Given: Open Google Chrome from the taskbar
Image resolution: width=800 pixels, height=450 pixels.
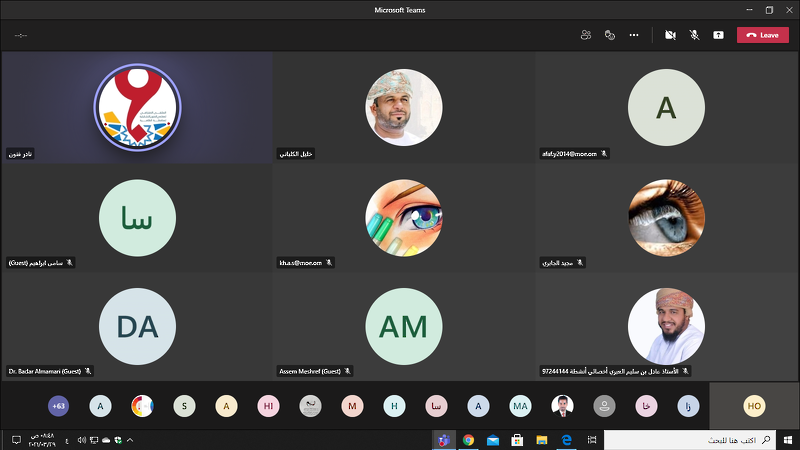Looking at the screenshot, I should point(467,440).
